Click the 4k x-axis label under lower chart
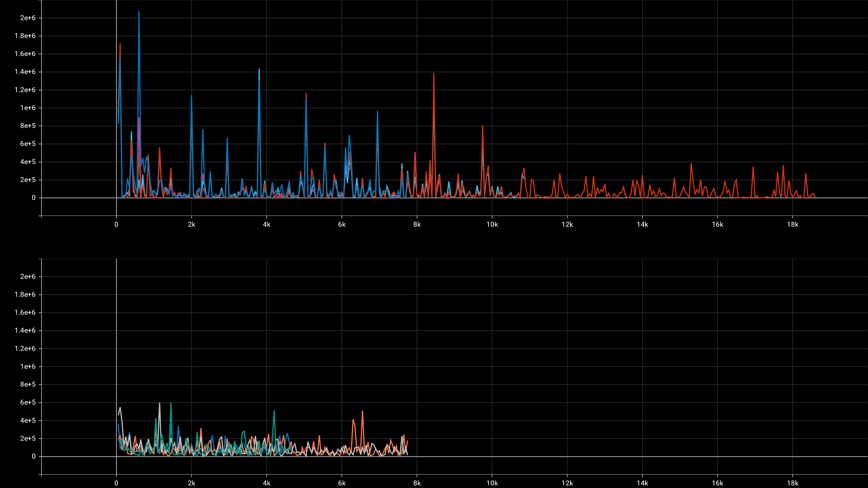Viewport: 868px width, 488px height. (x=267, y=483)
